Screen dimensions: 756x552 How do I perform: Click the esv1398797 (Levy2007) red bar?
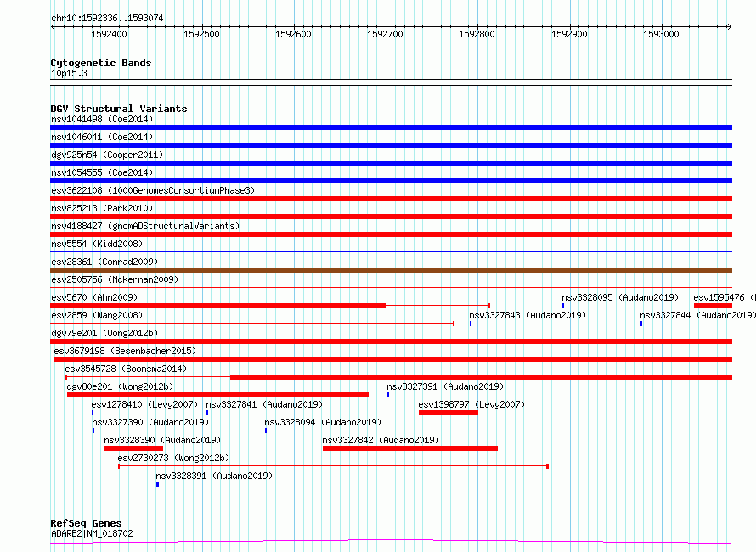pos(449,413)
